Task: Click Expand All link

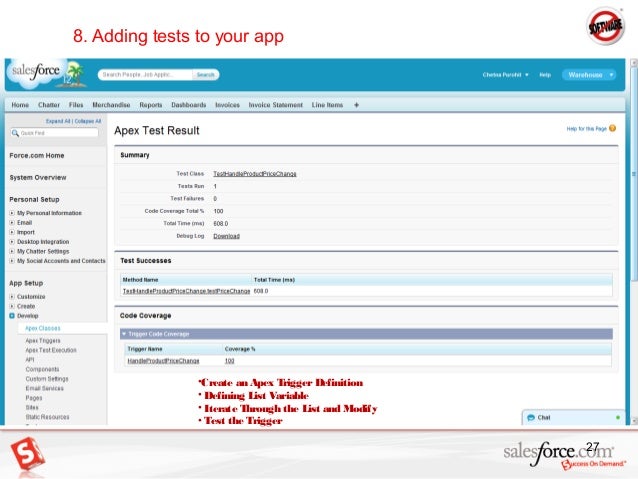Action: [58, 121]
